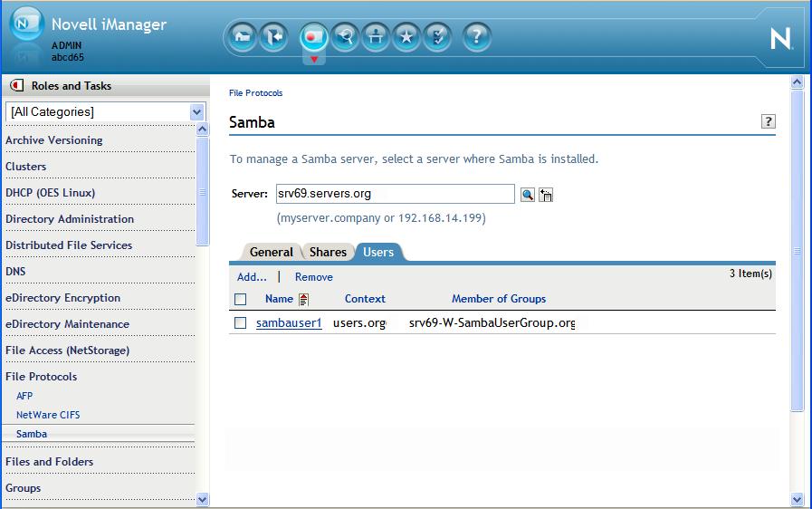
Task: Click main content scrollbar up arrow
Action: click(x=798, y=82)
